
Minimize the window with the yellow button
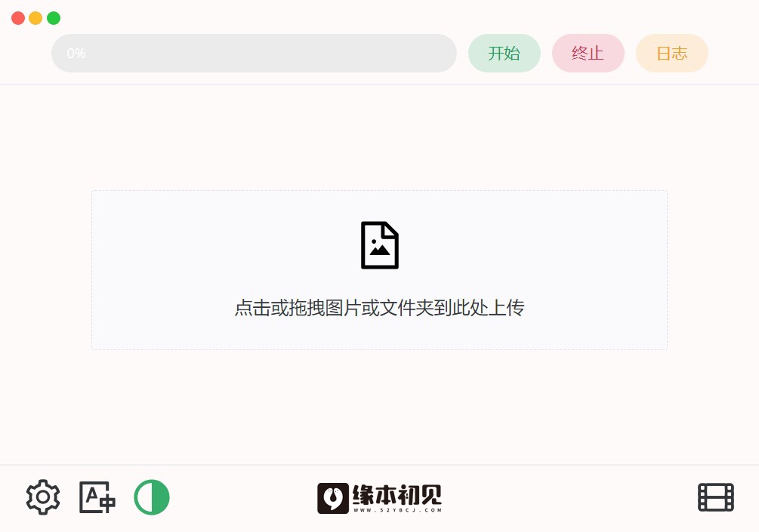(35, 18)
